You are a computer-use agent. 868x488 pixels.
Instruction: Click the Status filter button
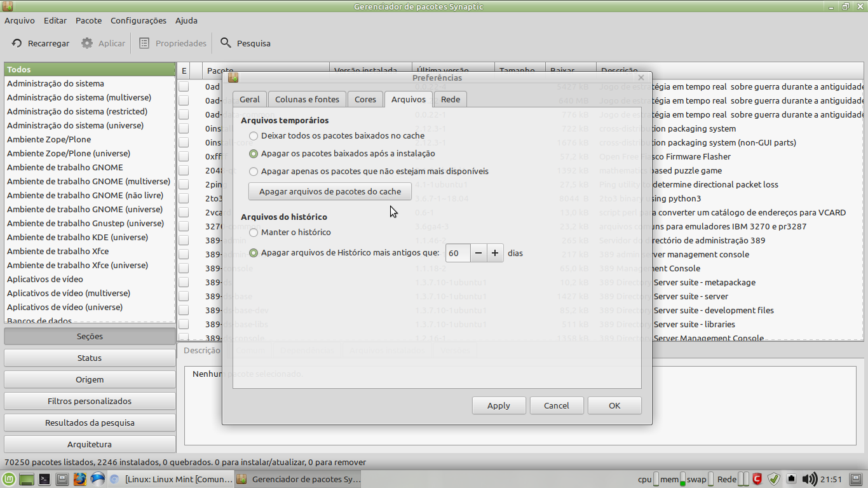pos(90,358)
